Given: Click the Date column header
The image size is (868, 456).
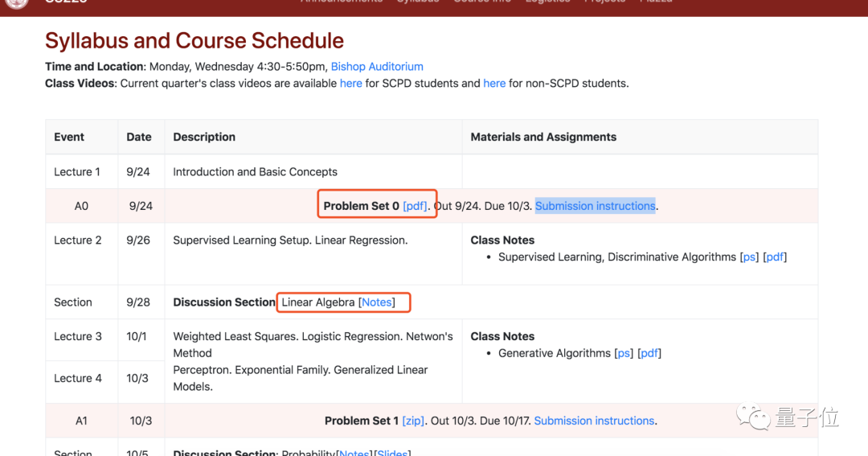Looking at the screenshot, I should click(x=139, y=138).
